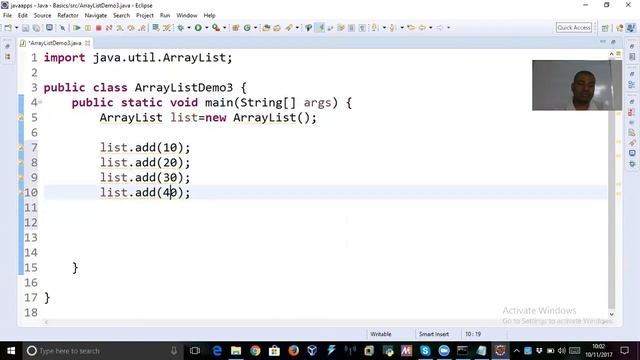This screenshot has width=640, height=360.
Task: Click the Smart Insert status entry
Action: (434, 334)
